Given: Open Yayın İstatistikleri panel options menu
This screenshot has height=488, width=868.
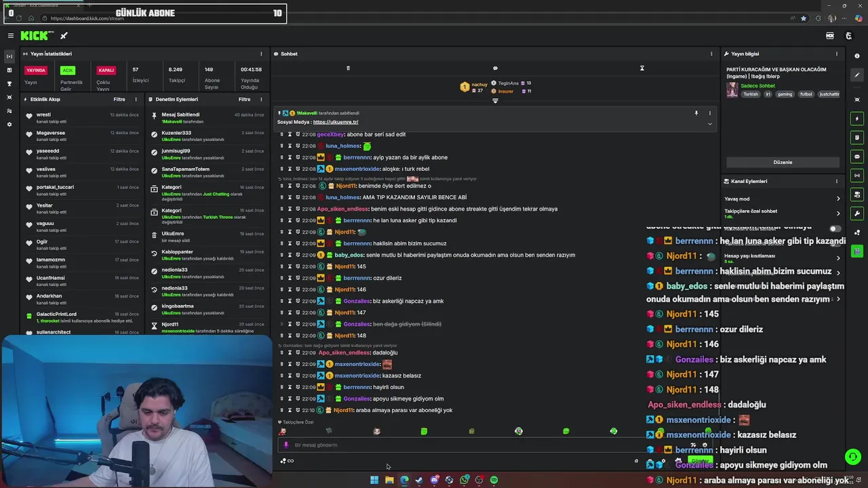Looking at the screenshot, I should [261, 54].
